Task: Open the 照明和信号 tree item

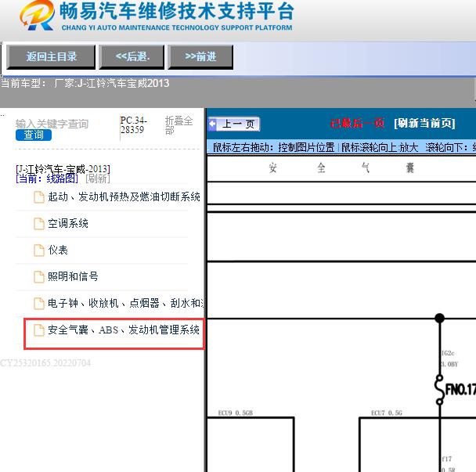Action: pos(73,276)
